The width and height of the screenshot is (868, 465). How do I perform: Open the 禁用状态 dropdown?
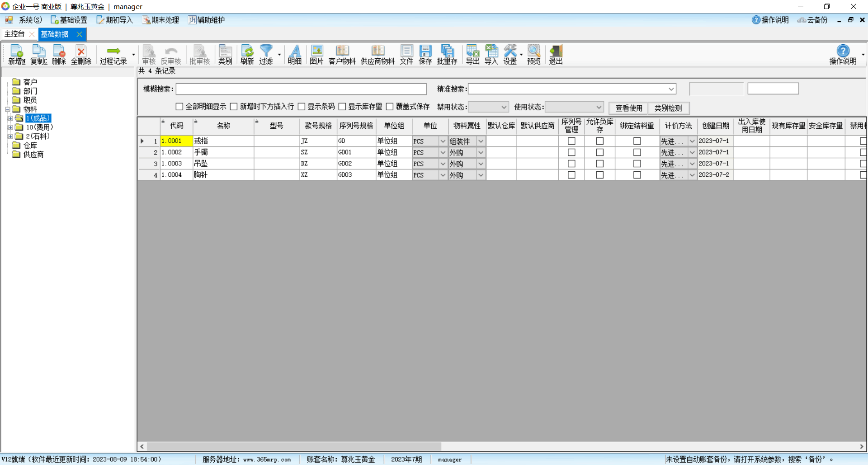pyautogui.click(x=488, y=107)
